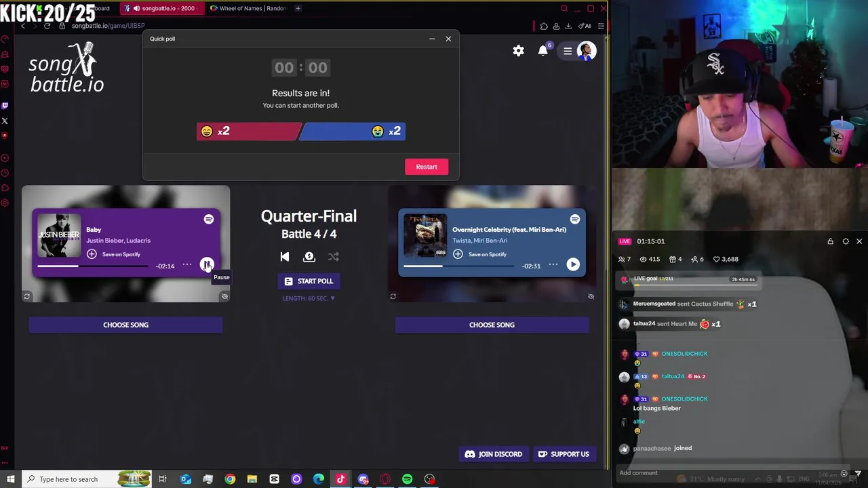The image size is (868, 488).
Task: Open Spotify logo on Overnight Celebrity card
Action: pos(575,219)
